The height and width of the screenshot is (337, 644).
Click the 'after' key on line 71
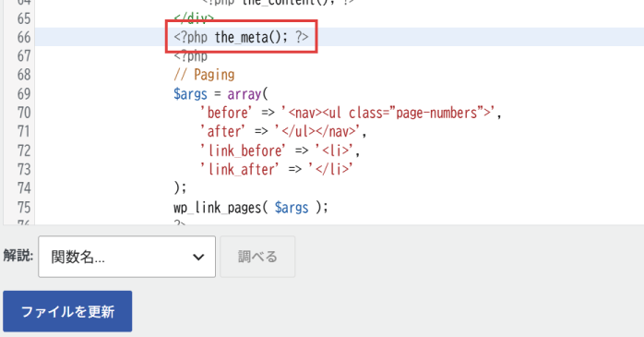tap(222, 131)
